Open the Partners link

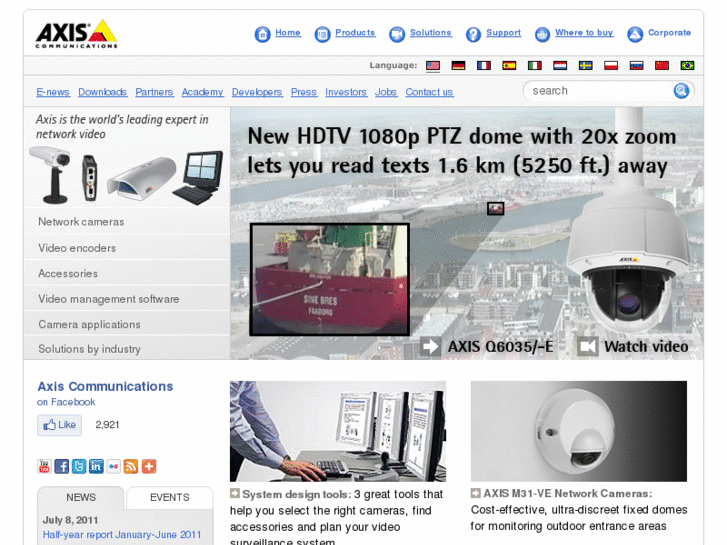(154, 92)
